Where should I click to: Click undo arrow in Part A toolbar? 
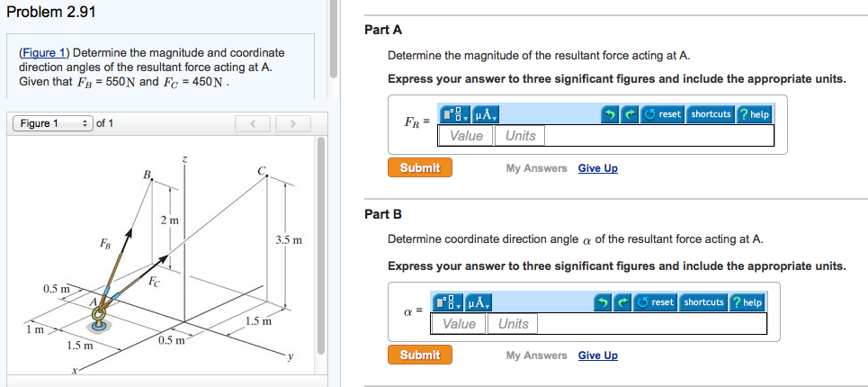[611, 114]
